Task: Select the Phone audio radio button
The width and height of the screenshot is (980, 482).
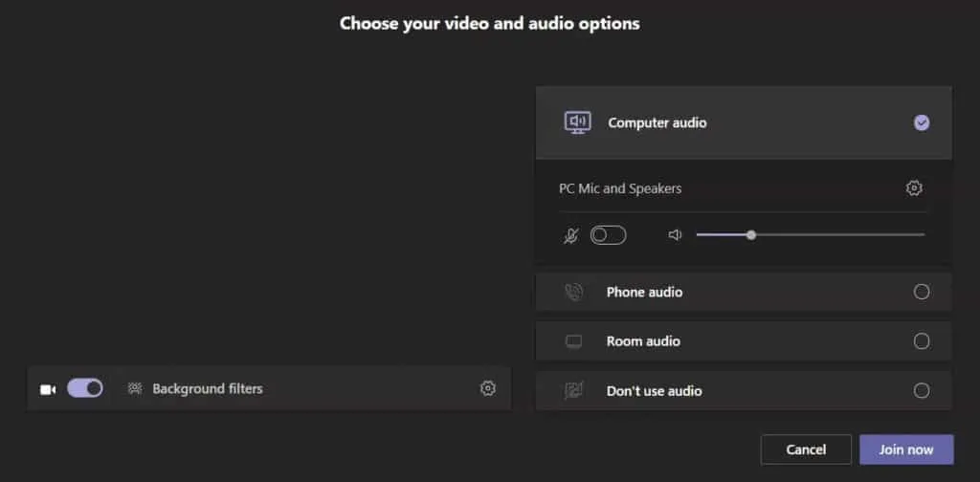Action: tap(922, 293)
